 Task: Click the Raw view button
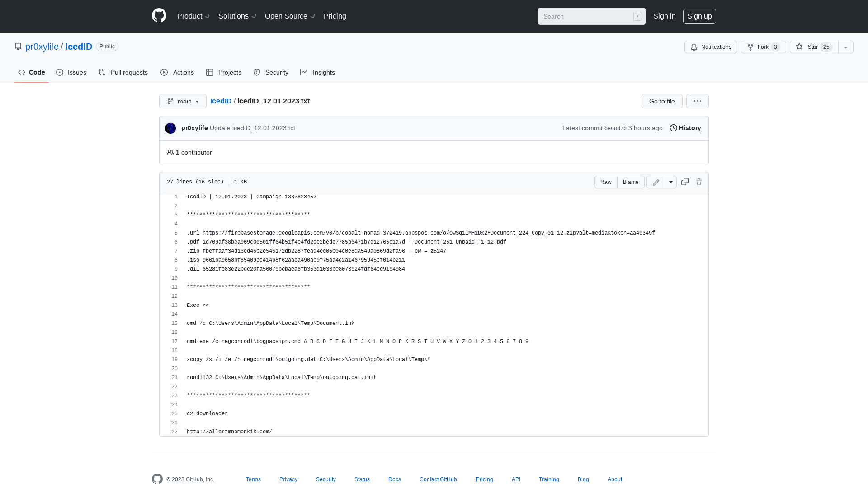click(x=606, y=182)
